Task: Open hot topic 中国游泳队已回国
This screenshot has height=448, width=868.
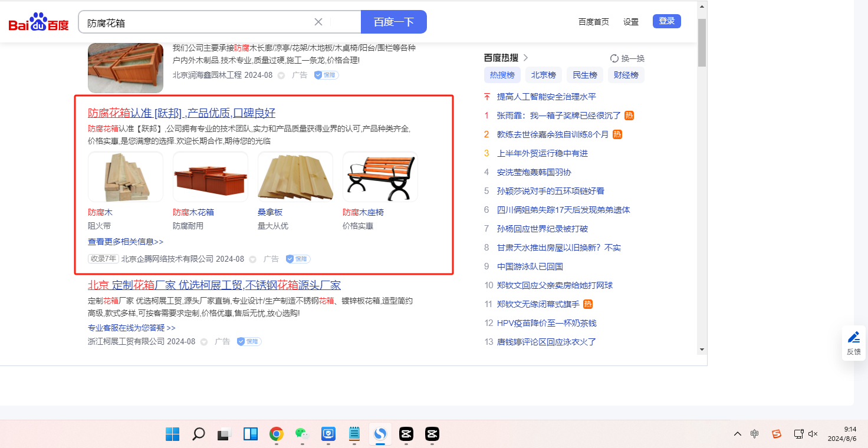Action: point(530,266)
